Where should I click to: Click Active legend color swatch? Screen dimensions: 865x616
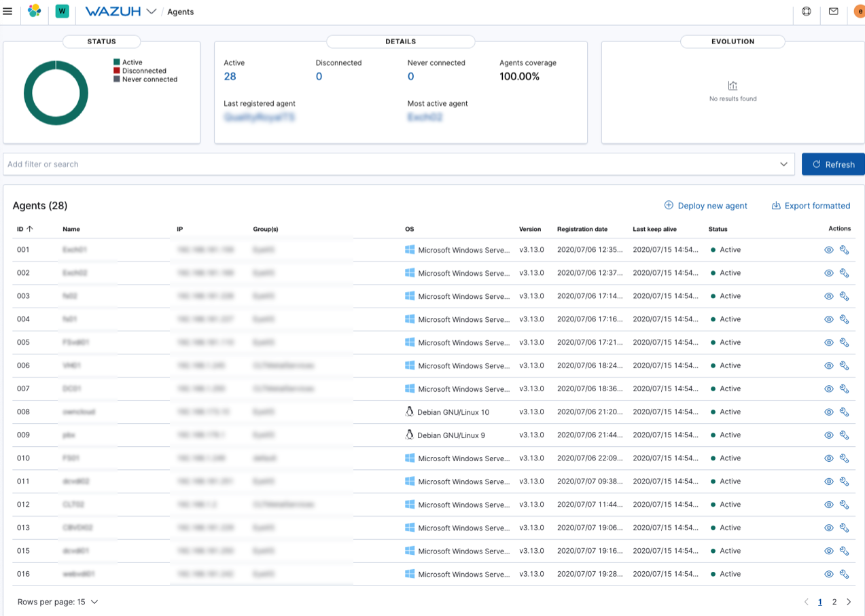point(117,62)
